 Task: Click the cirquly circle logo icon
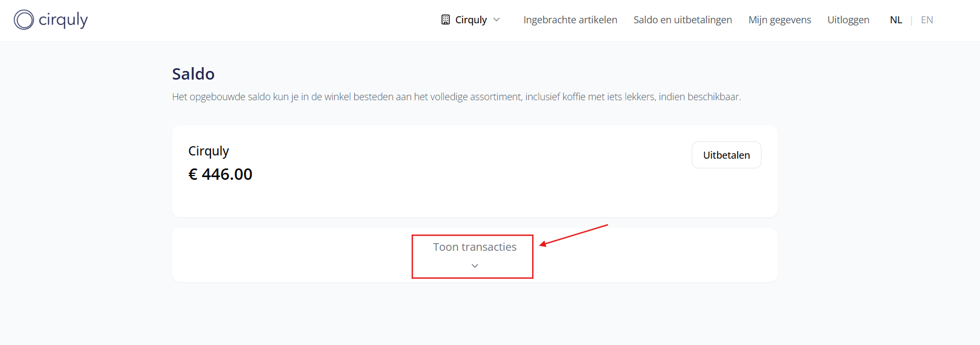(x=24, y=20)
